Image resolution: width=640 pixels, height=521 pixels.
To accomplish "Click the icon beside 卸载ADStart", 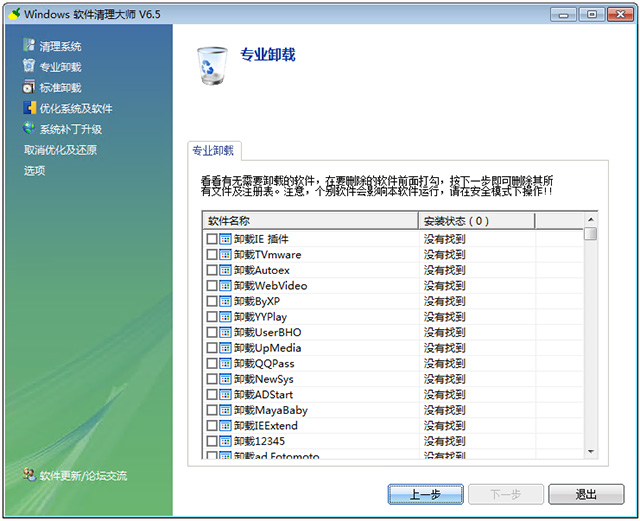I will click(225, 394).
